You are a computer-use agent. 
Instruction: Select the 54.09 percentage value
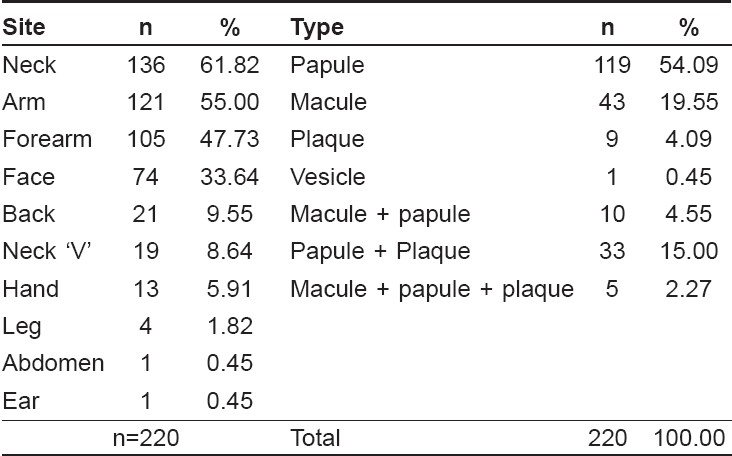689,65
